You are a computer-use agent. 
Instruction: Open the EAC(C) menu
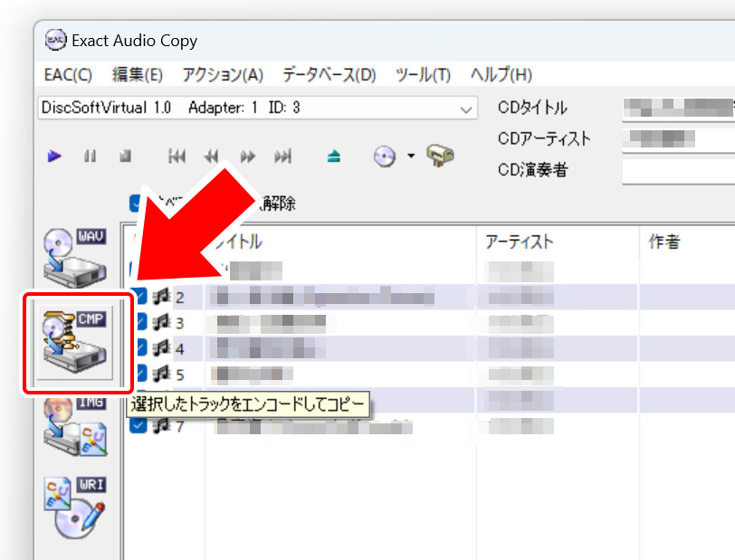(68, 75)
